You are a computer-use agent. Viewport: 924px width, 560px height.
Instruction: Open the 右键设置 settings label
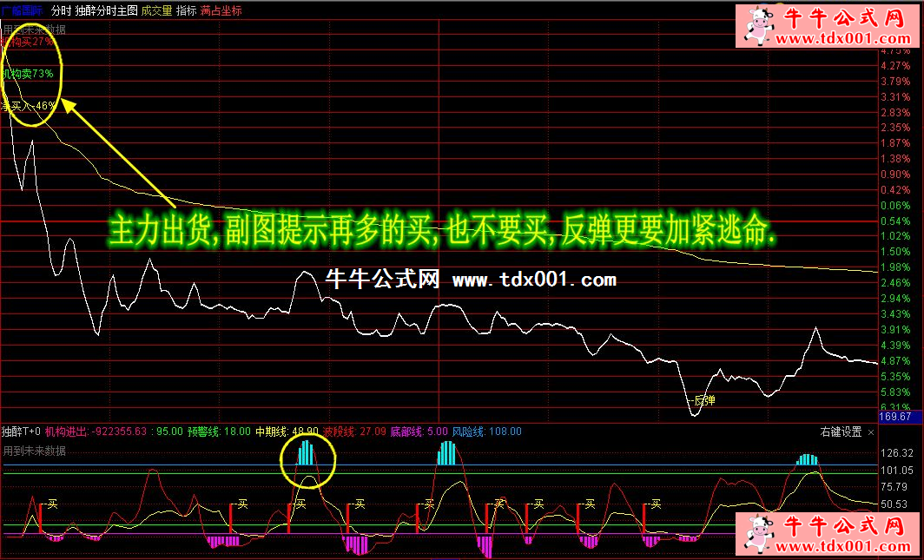click(841, 432)
